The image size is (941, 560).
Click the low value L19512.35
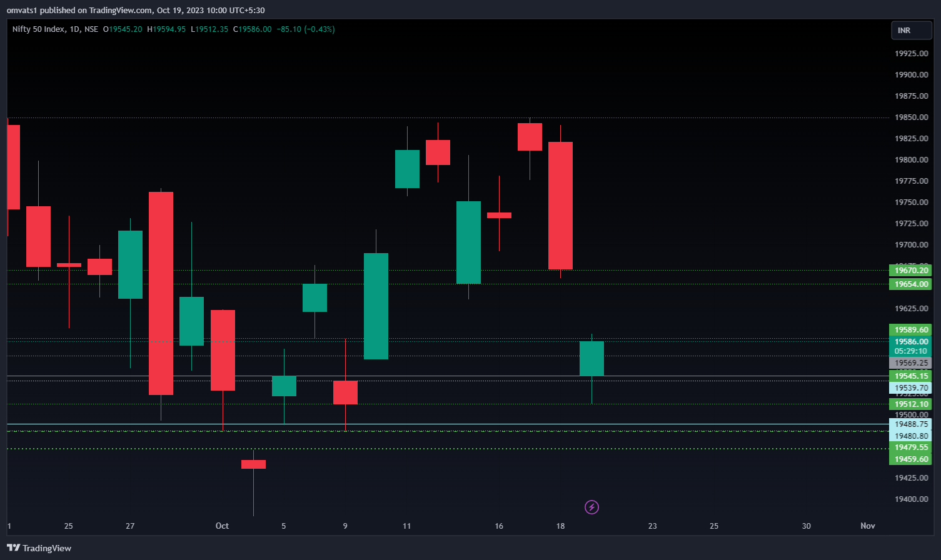pos(209,29)
